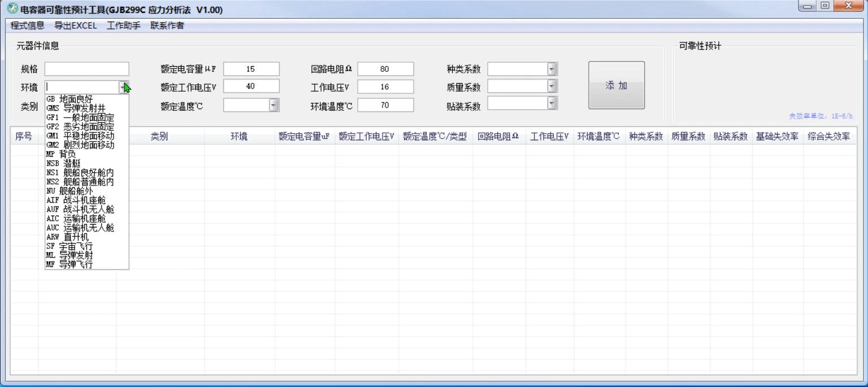Open the 联系作者 menu
The image size is (868, 387).
[x=167, y=25]
